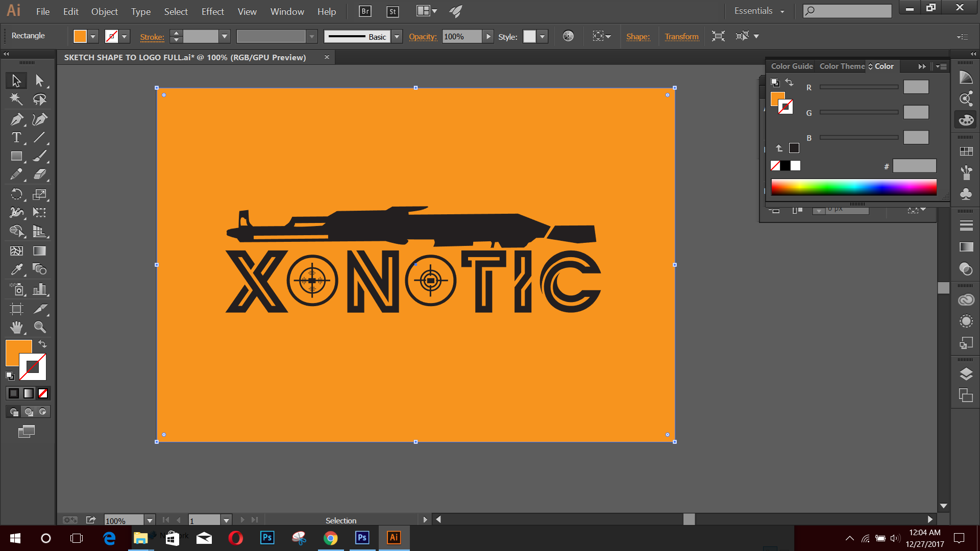Select the Line Segment tool

tap(39, 137)
